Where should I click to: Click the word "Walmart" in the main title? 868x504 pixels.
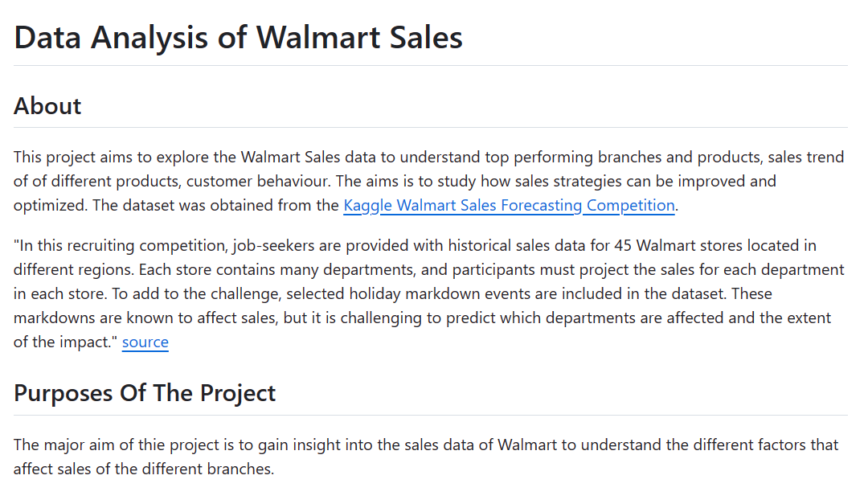coord(318,38)
